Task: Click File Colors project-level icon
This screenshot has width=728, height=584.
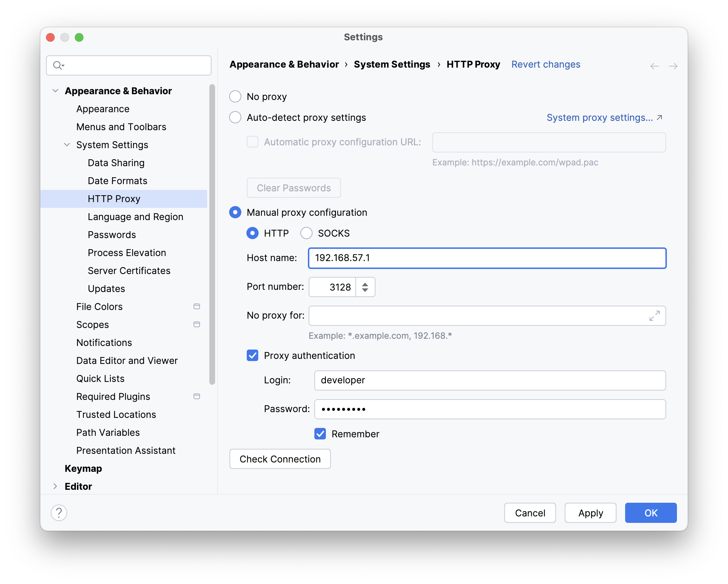Action: tap(197, 306)
